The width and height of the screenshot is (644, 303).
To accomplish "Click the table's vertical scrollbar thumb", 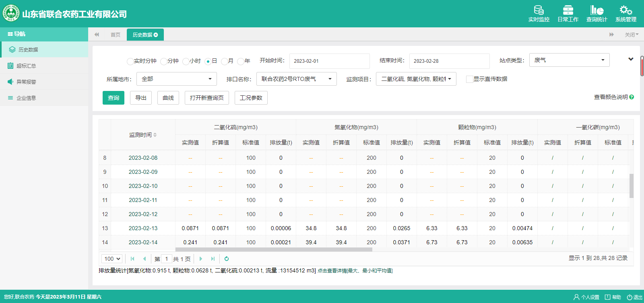I will coord(632,186).
